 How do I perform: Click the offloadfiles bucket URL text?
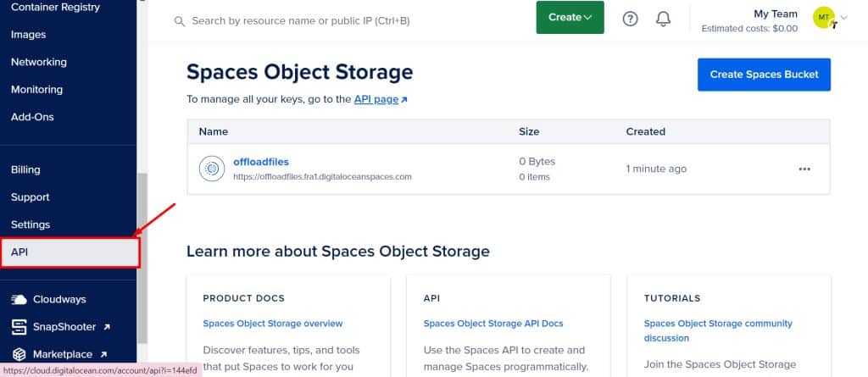coord(322,177)
